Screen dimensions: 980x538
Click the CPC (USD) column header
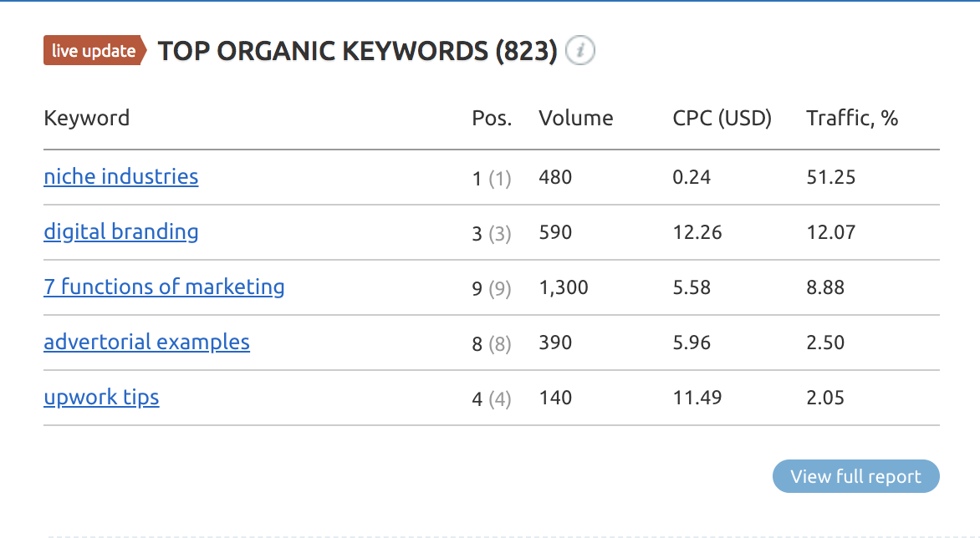click(722, 118)
